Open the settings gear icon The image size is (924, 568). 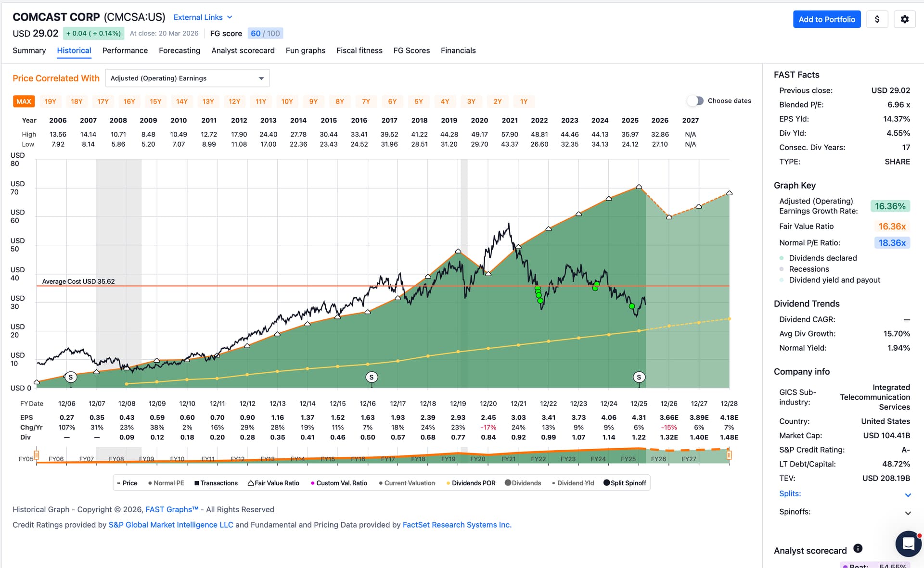[x=904, y=19]
